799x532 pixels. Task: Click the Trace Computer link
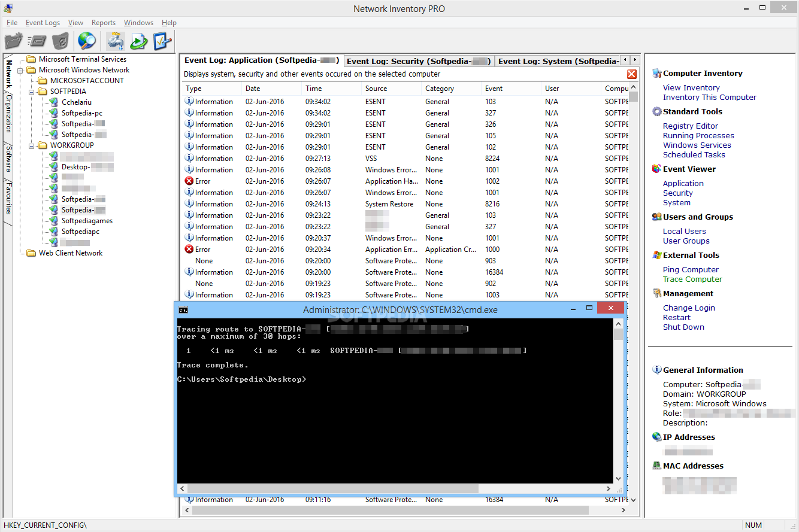692,279
